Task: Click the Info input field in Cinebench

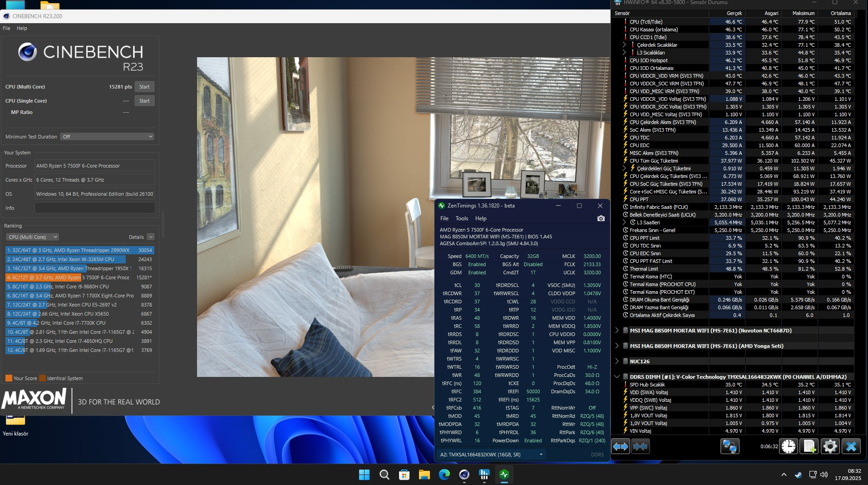Action: coord(94,208)
